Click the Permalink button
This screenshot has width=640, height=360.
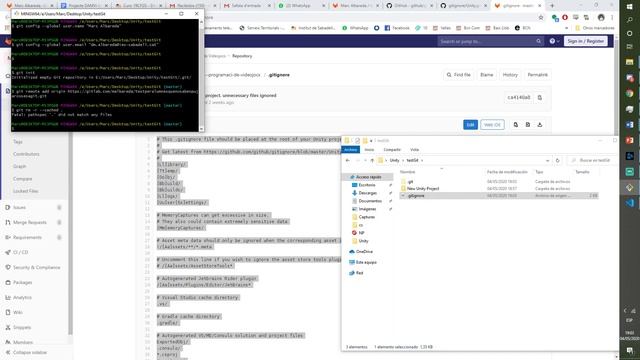[538, 75]
